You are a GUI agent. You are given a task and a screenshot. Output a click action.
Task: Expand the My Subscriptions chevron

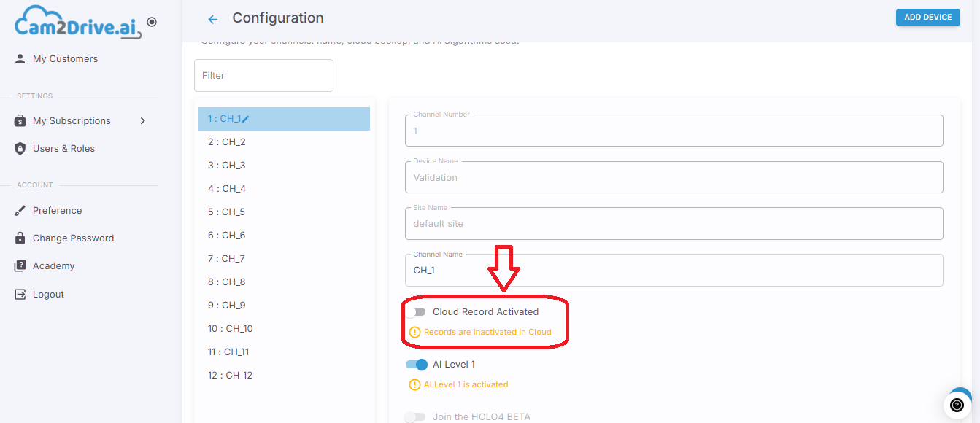[143, 121]
